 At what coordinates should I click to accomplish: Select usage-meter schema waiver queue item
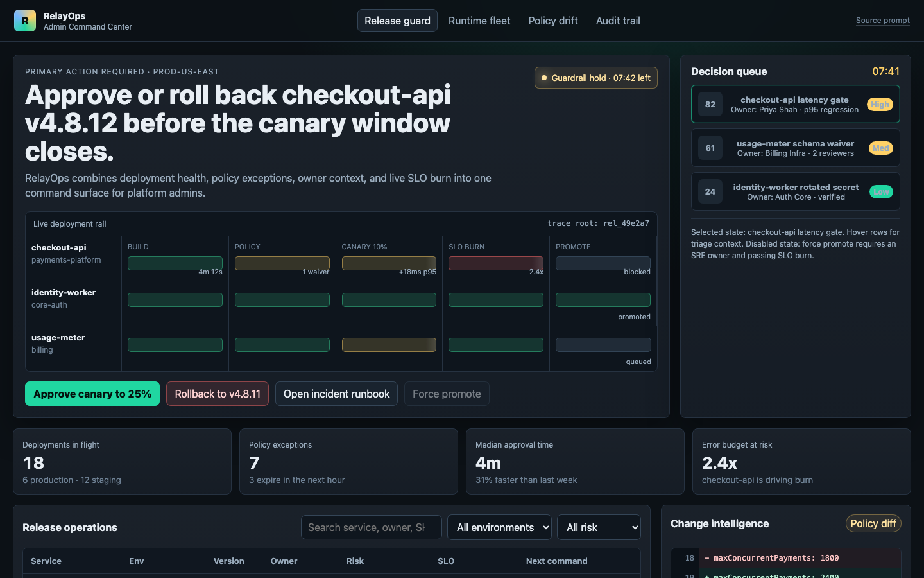[x=795, y=148]
